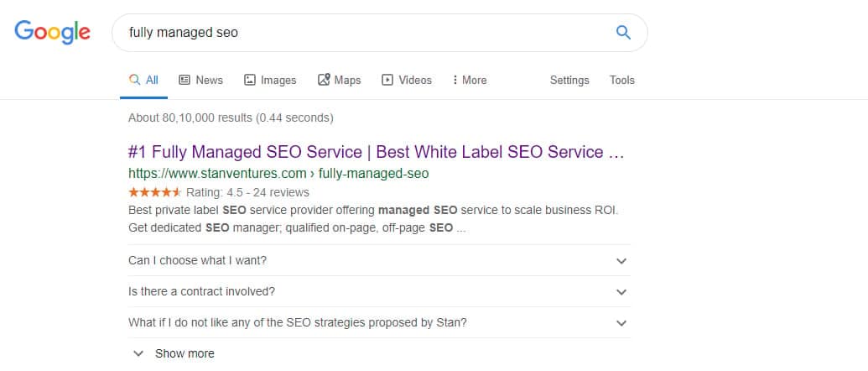This screenshot has width=868, height=371.
Task: Click the Google logo
Action: 52,33
